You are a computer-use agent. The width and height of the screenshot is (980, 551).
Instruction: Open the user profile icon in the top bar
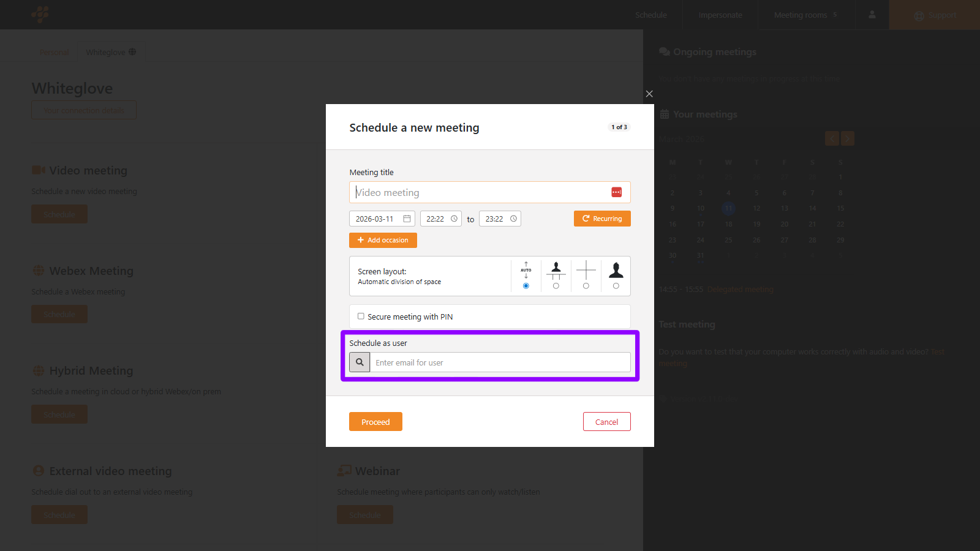click(x=872, y=15)
